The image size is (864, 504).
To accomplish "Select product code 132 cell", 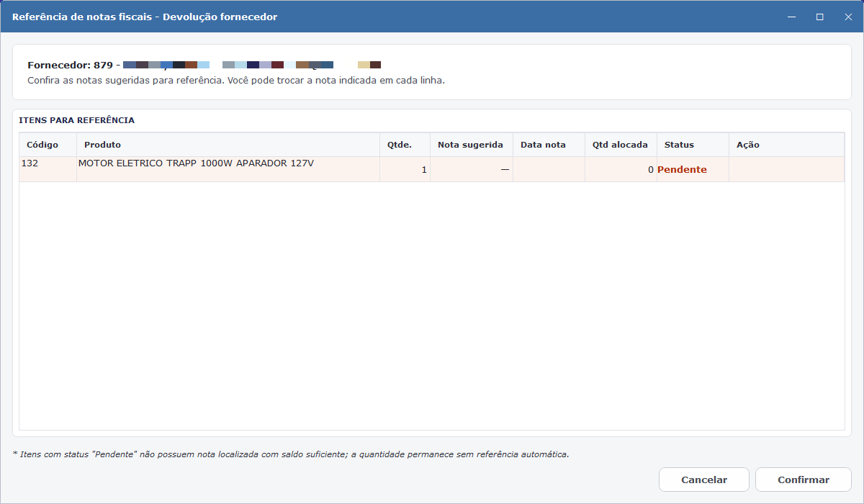I will (x=48, y=169).
